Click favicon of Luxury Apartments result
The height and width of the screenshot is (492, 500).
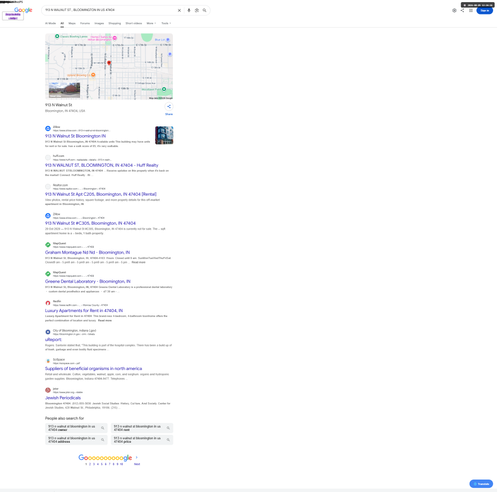point(48,303)
